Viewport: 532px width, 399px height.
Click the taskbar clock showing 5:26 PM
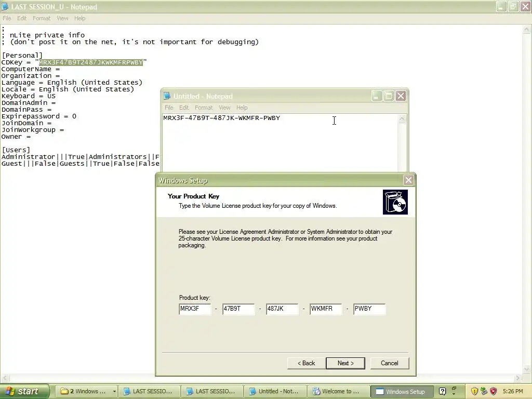click(x=513, y=391)
